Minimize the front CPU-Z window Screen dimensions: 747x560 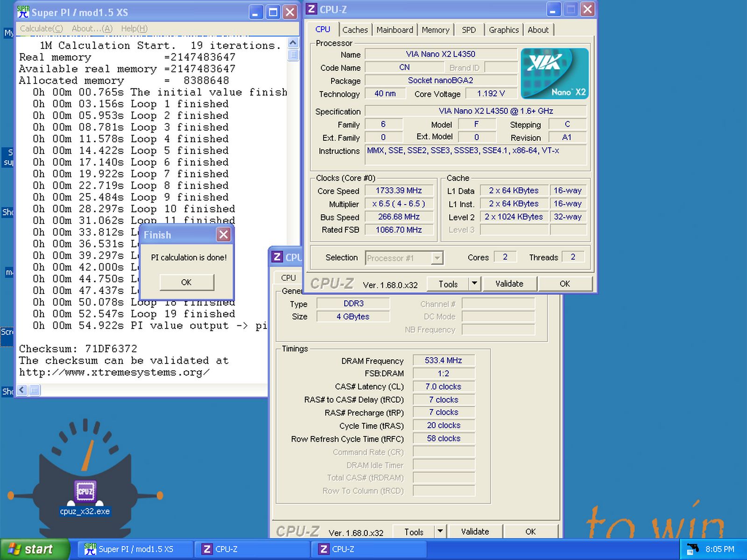click(x=553, y=9)
